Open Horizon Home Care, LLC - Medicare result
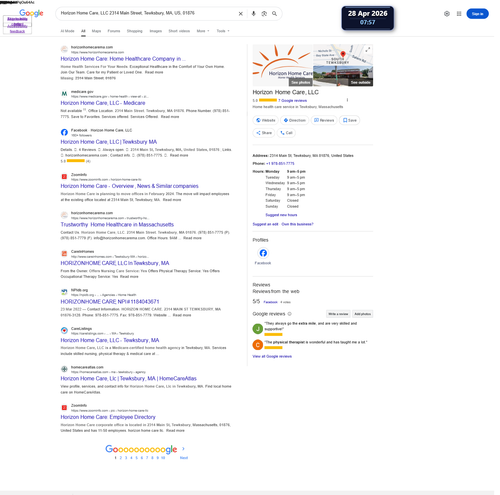Viewport: 500px width, 495px height. tap(103, 103)
